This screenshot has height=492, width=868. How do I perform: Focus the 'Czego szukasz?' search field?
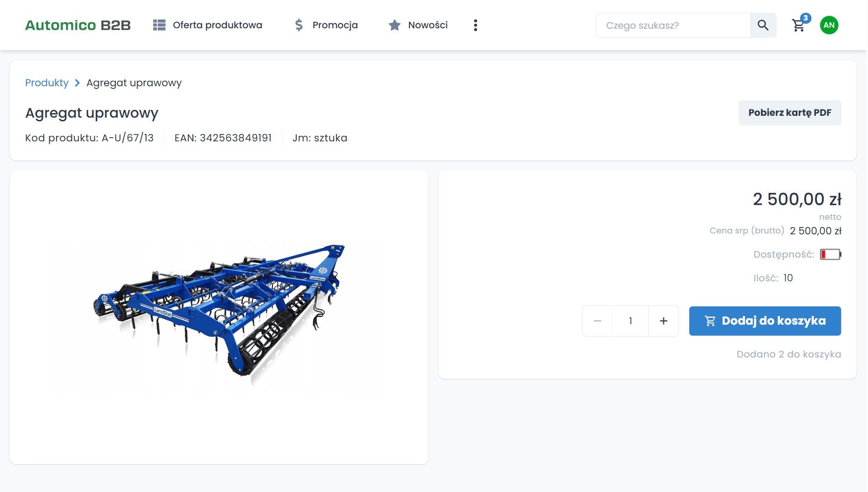(x=673, y=26)
